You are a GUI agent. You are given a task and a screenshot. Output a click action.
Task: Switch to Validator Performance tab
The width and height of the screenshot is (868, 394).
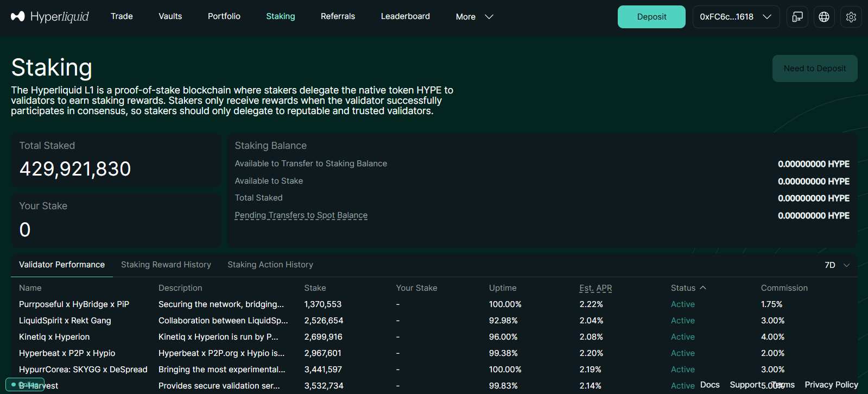pos(62,265)
